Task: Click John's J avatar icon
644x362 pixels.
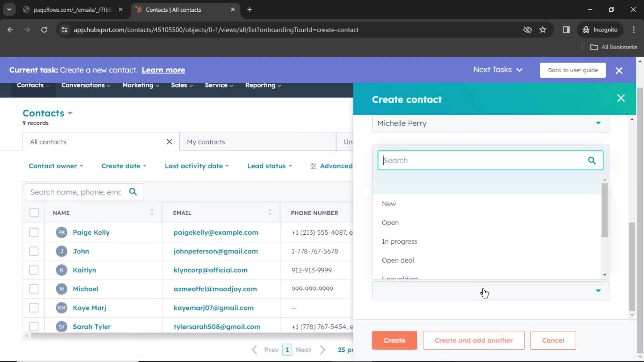Action: coord(61,251)
